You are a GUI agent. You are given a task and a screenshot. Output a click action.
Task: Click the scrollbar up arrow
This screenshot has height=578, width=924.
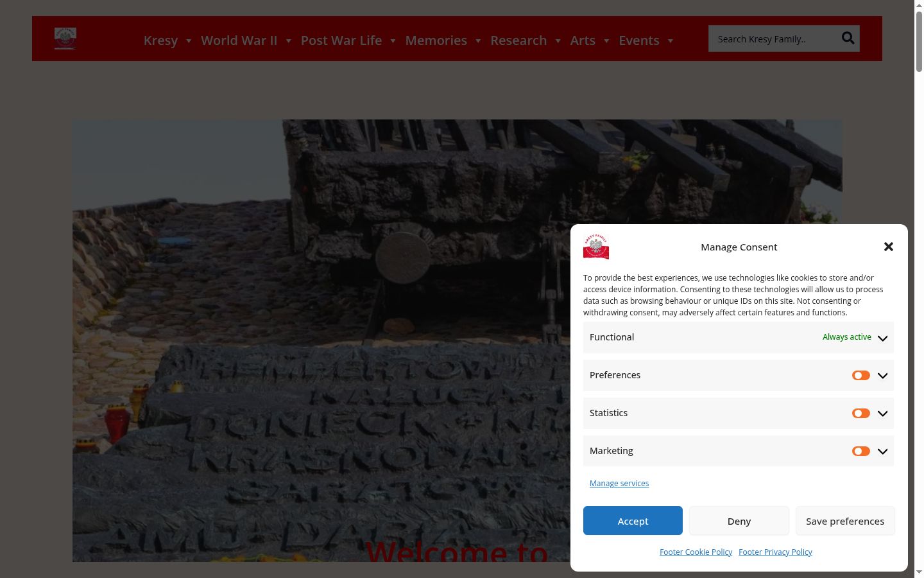click(x=919, y=4)
